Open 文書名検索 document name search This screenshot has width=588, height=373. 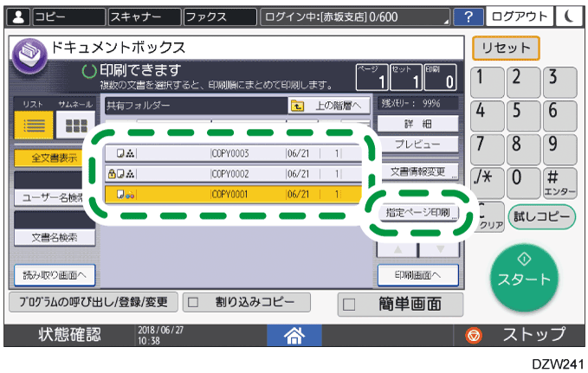pos(55,237)
